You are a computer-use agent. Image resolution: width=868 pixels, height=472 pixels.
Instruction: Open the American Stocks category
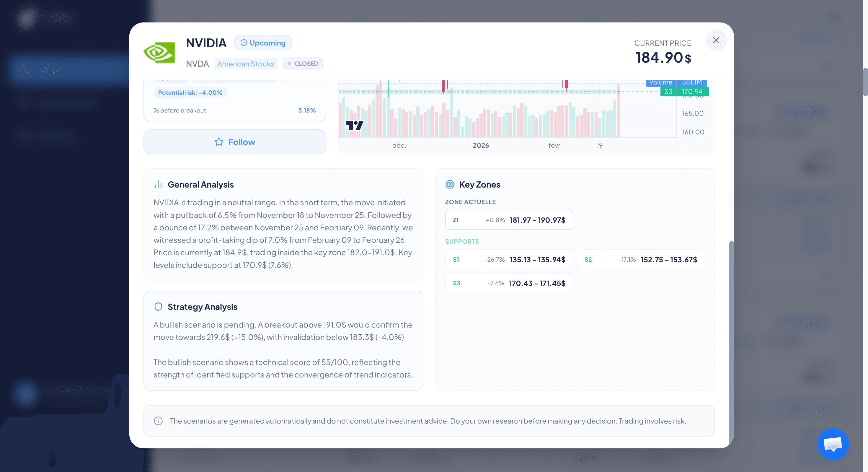246,64
